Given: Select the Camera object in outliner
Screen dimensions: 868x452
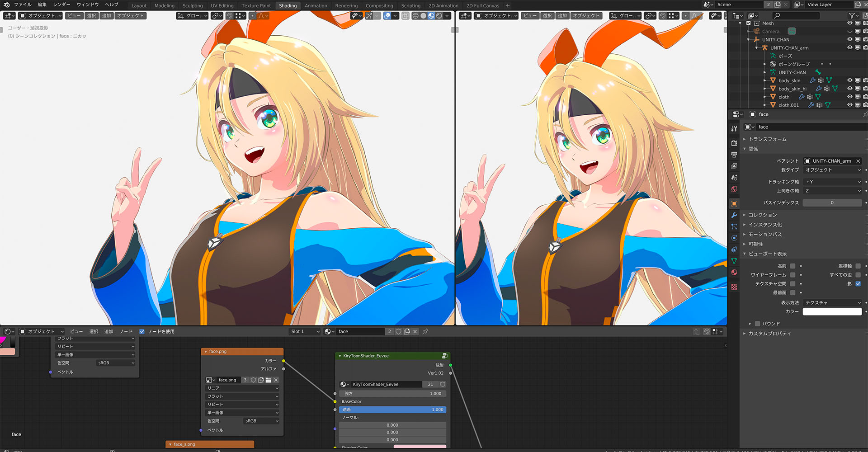Looking at the screenshot, I should click(x=770, y=32).
